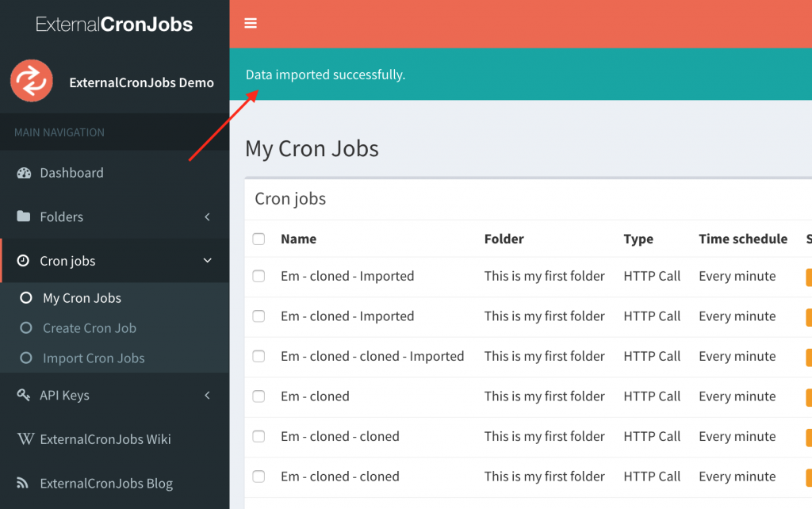Click the Folder column header

tap(504, 239)
